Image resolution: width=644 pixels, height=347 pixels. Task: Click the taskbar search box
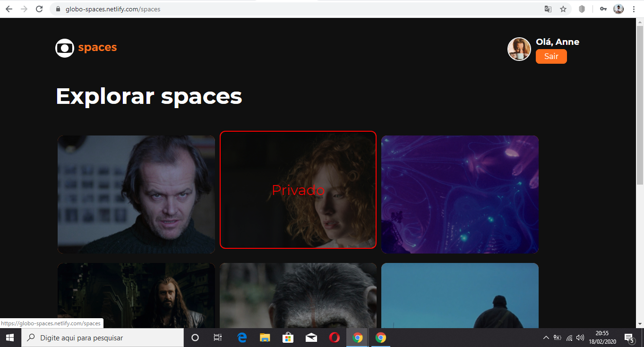click(103, 338)
